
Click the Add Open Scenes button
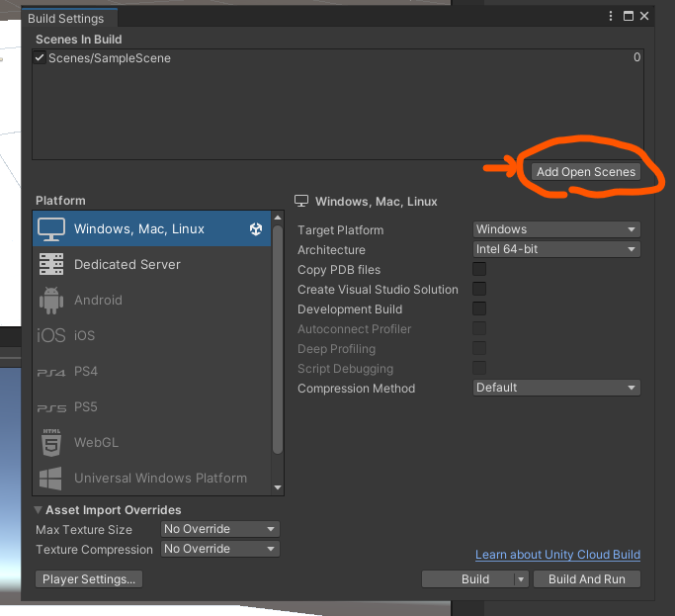pyautogui.click(x=586, y=172)
